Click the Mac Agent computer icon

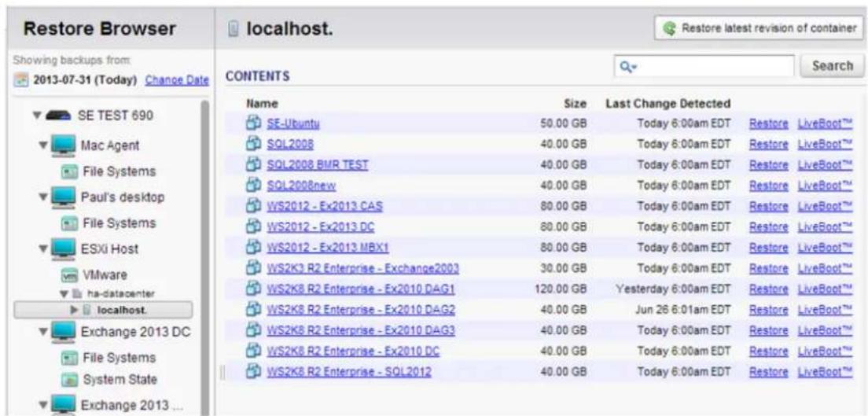[x=64, y=147]
